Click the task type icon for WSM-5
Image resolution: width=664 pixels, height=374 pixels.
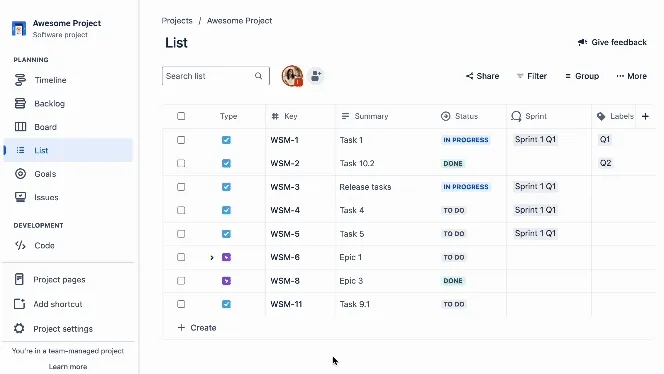click(227, 234)
